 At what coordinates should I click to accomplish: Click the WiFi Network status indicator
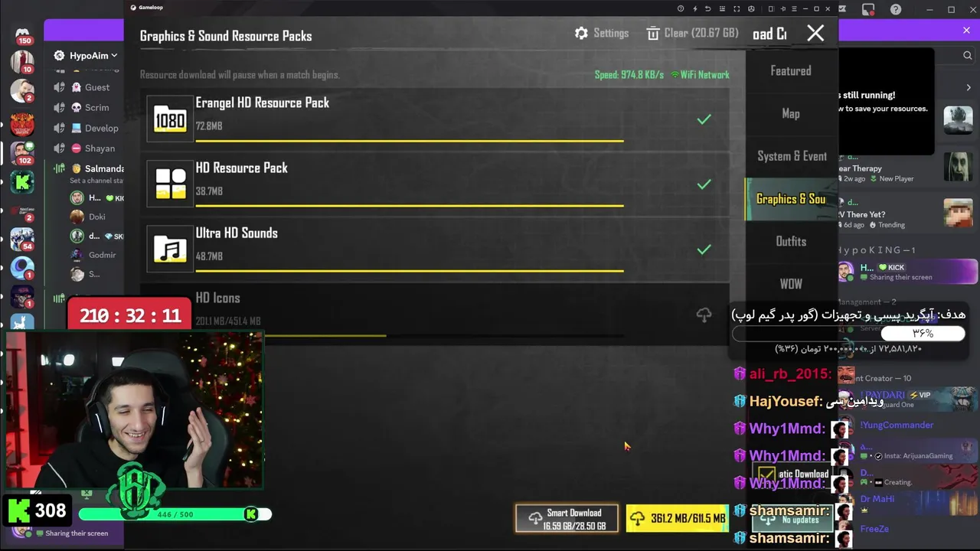[700, 75]
